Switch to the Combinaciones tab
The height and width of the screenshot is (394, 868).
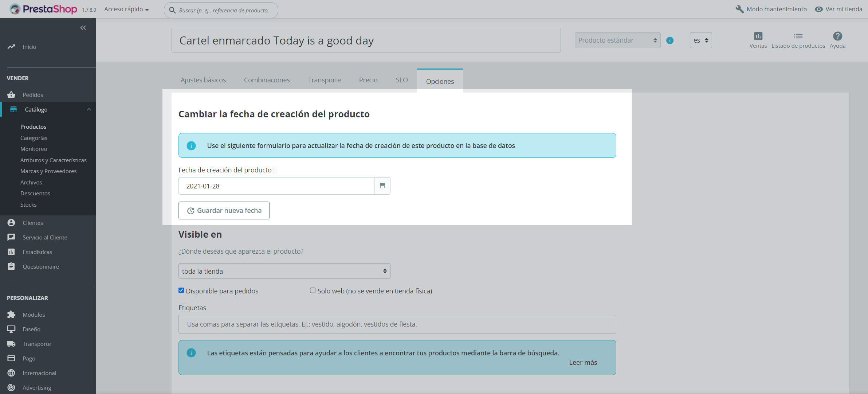pyautogui.click(x=267, y=80)
